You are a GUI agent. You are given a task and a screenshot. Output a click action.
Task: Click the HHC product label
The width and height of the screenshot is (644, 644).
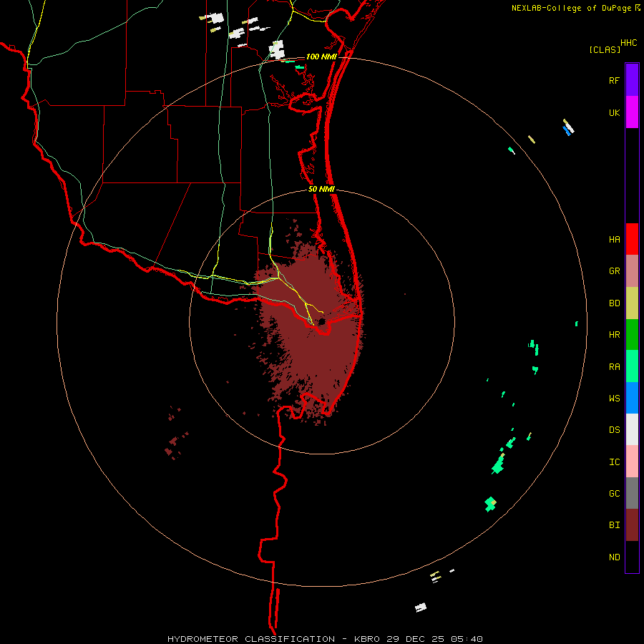point(629,43)
